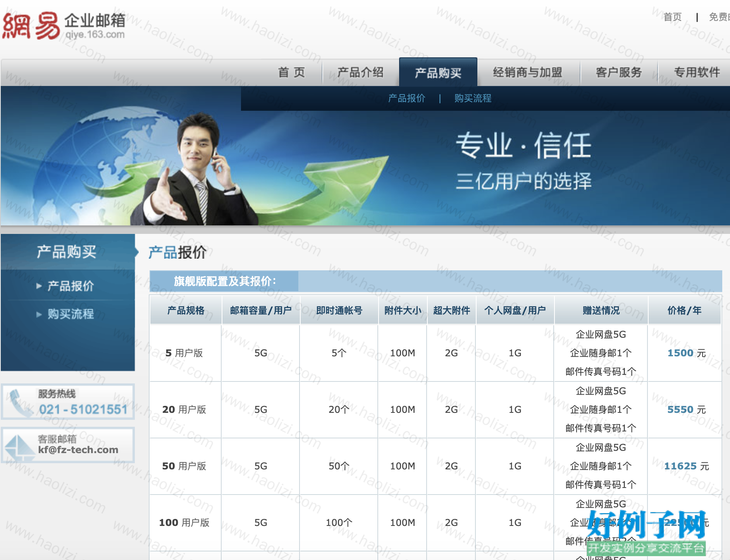This screenshot has width=730, height=560.
Task: Click the 邮箱容量/用户 column header
Action: click(x=261, y=310)
